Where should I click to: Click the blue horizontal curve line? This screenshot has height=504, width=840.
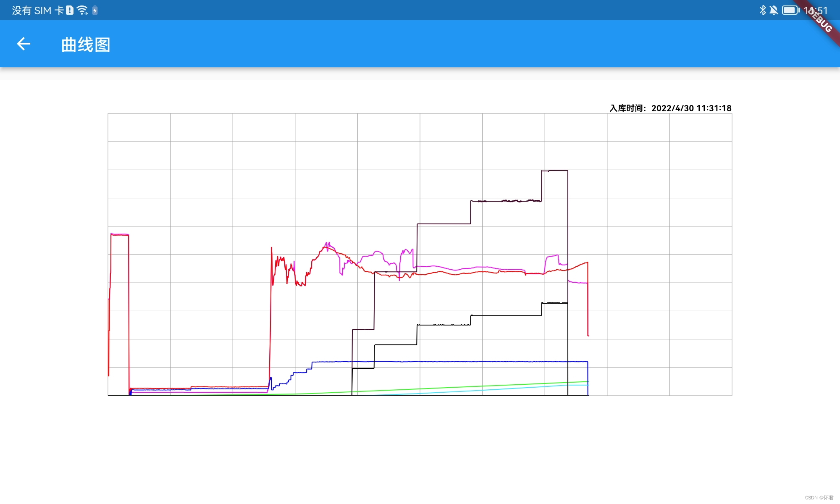click(x=462, y=361)
